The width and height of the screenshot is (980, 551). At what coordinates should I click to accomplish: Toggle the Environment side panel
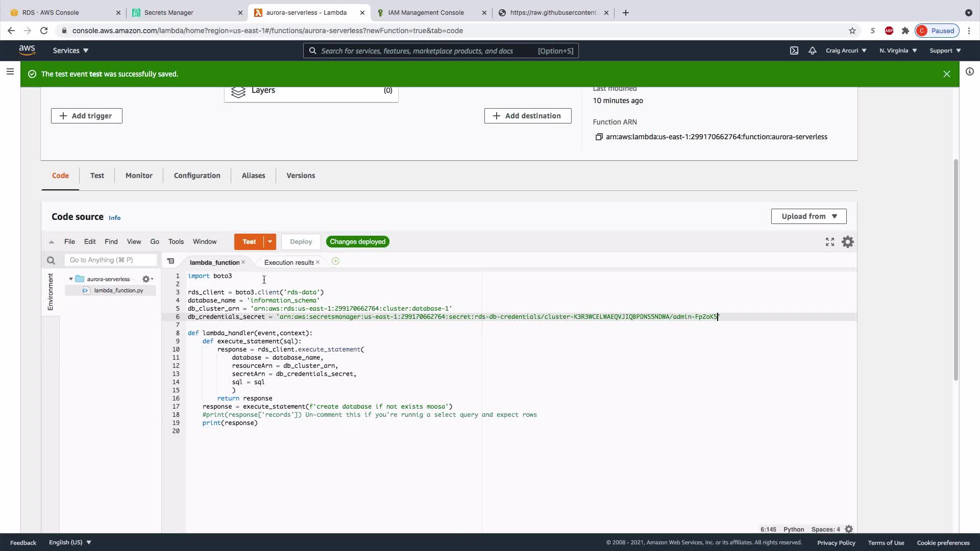click(50, 292)
